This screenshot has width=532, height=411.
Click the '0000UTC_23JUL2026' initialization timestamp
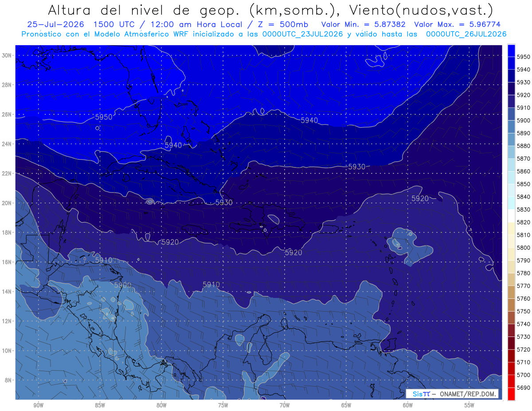(x=303, y=34)
